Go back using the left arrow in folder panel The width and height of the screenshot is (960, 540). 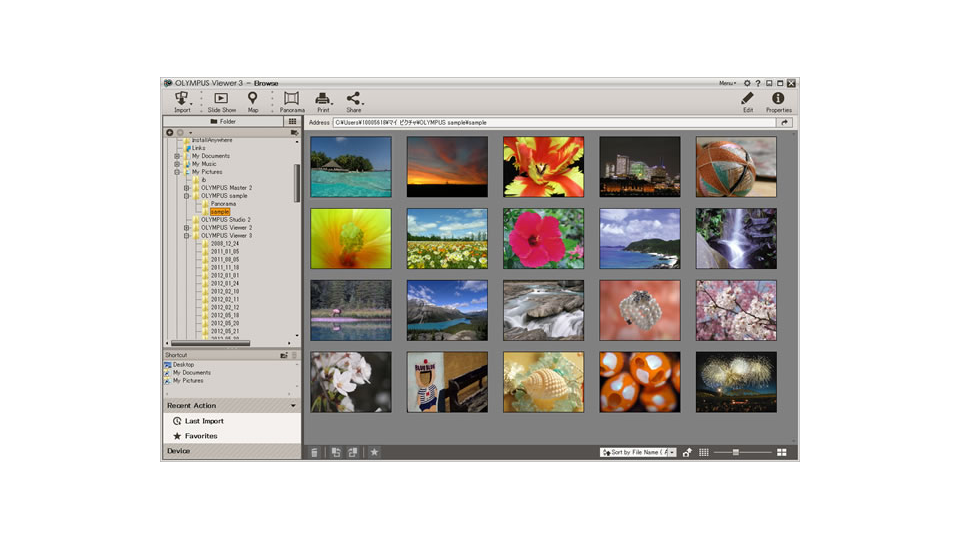[170, 132]
